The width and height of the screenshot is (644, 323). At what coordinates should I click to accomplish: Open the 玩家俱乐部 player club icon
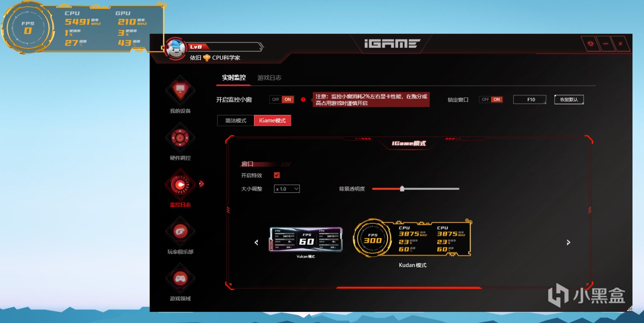click(x=180, y=231)
